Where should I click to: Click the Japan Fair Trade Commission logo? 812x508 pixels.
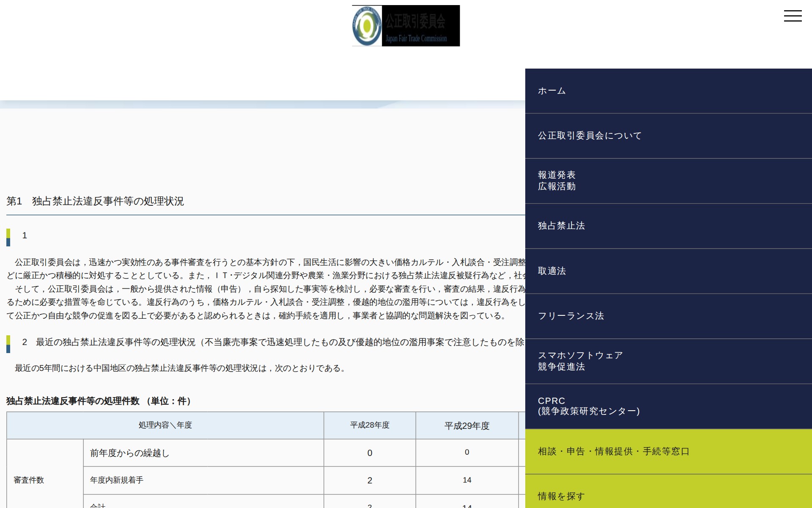(405, 25)
